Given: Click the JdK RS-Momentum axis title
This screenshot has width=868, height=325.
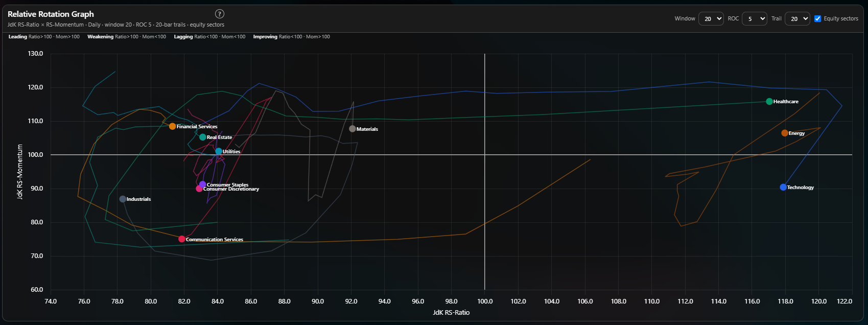Looking at the screenshot, I should [x=20, y=171].
